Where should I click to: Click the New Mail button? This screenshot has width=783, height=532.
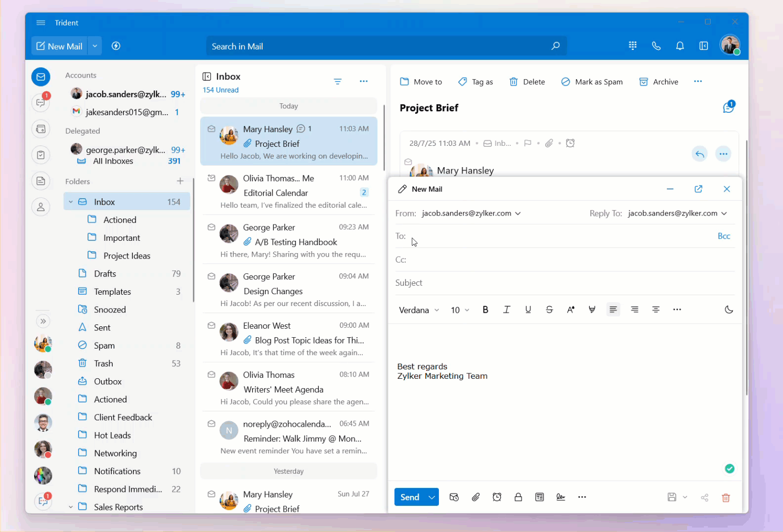[59, 46]
